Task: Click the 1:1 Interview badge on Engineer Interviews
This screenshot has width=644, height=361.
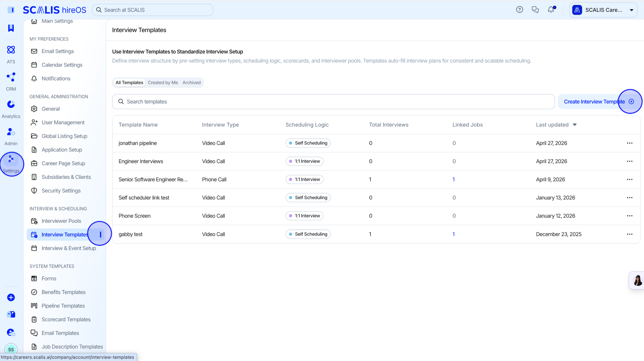Action: [304, 161]
